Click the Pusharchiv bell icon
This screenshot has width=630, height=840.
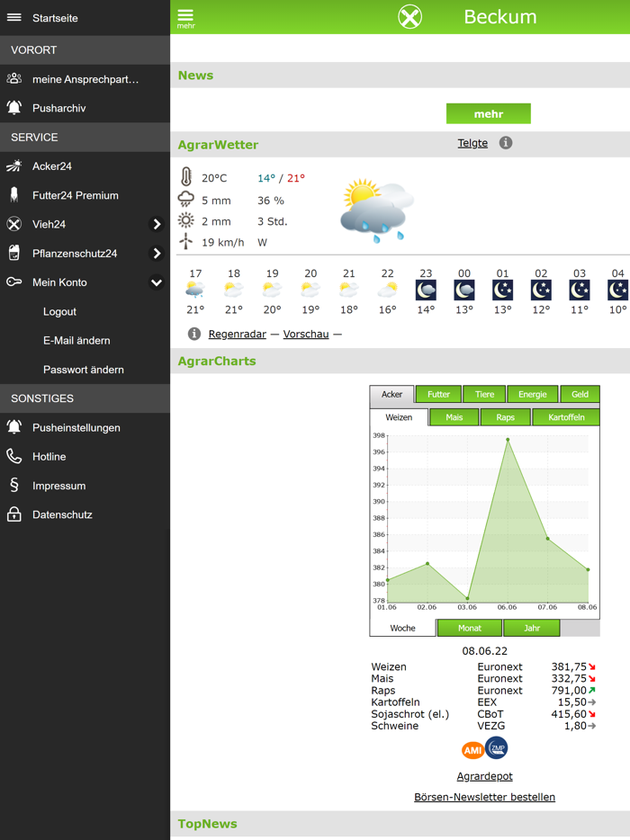[14, 108]
